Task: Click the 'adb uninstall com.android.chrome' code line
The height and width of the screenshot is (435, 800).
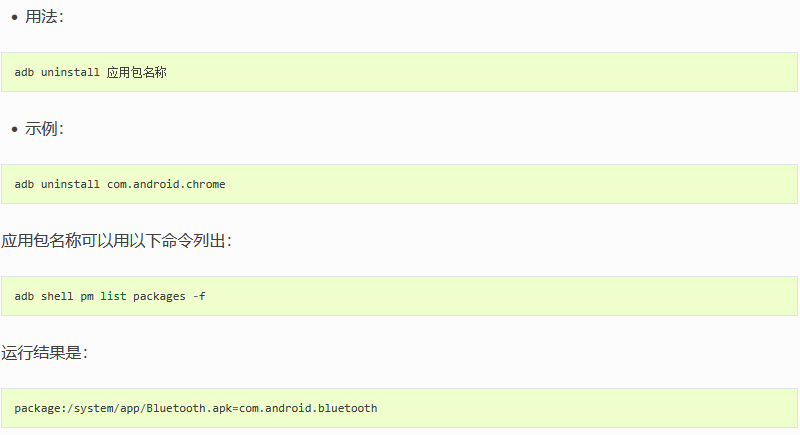Action: pos(120,184)
